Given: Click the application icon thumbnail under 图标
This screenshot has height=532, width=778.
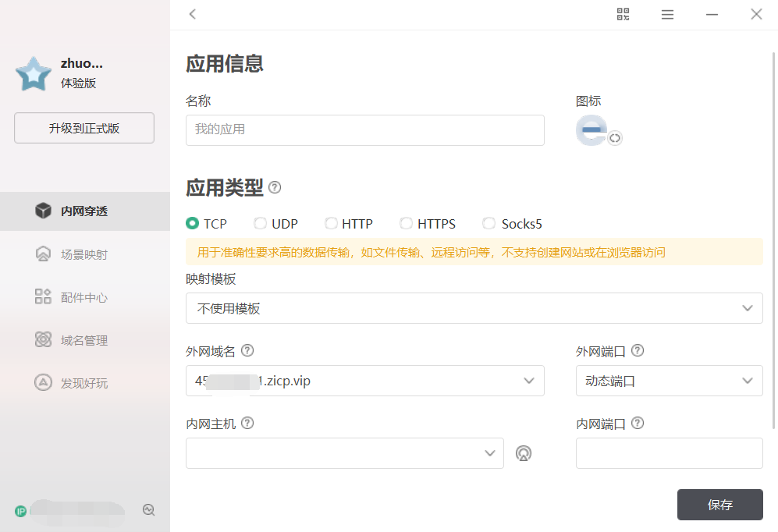Looking at the screenshot, I should coord(591,130).
